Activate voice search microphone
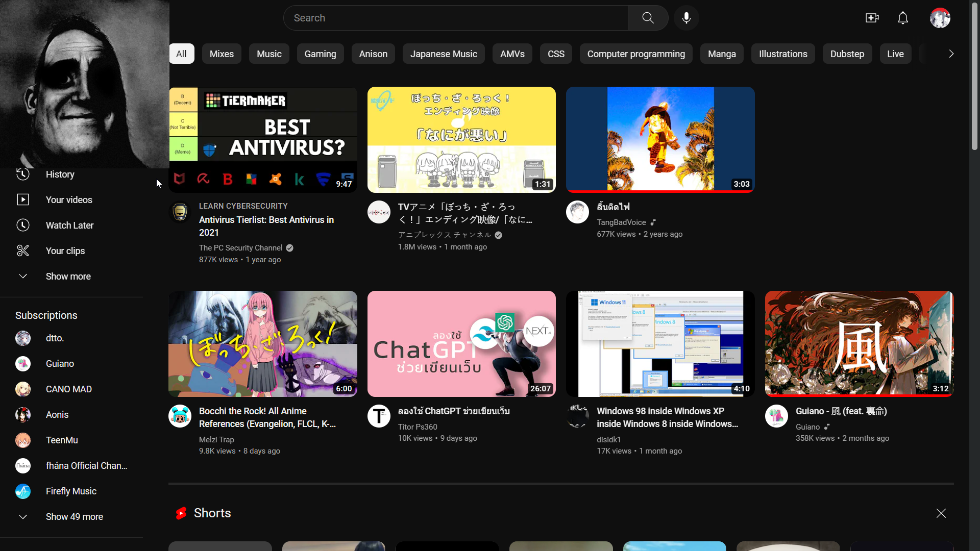The width and height of the screenshot is (980, 551). point(686,18)
